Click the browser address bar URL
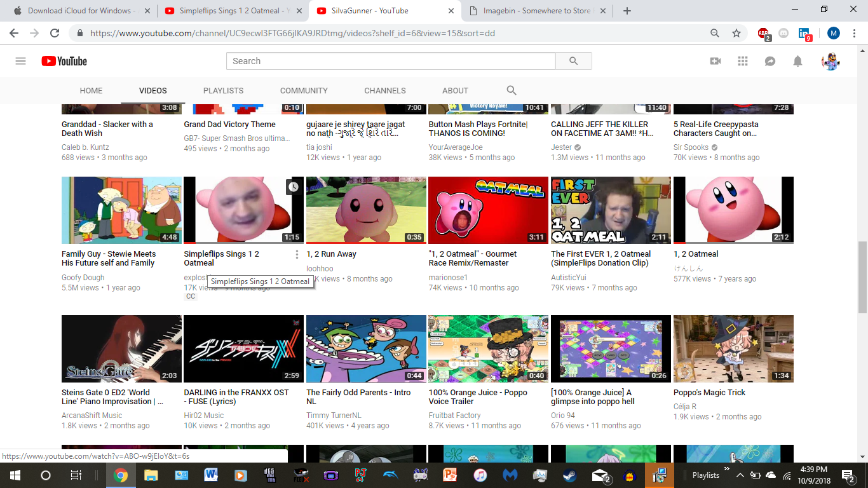The height and width of the screenshot is (488, 868). (292, 33)
